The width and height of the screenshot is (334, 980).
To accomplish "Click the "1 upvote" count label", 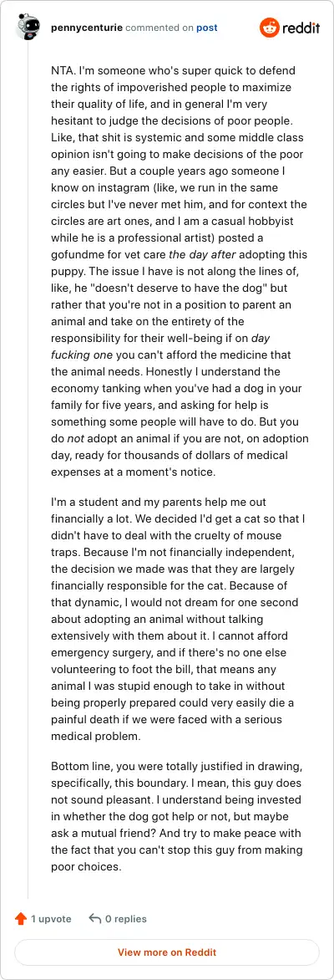I will point(51,919).
